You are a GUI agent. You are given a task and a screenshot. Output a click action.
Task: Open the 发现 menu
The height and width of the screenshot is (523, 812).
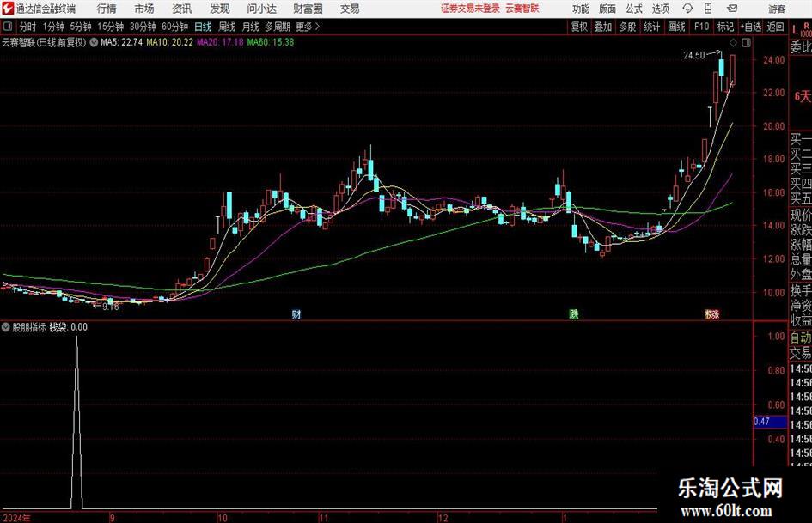tap(220, 9)
